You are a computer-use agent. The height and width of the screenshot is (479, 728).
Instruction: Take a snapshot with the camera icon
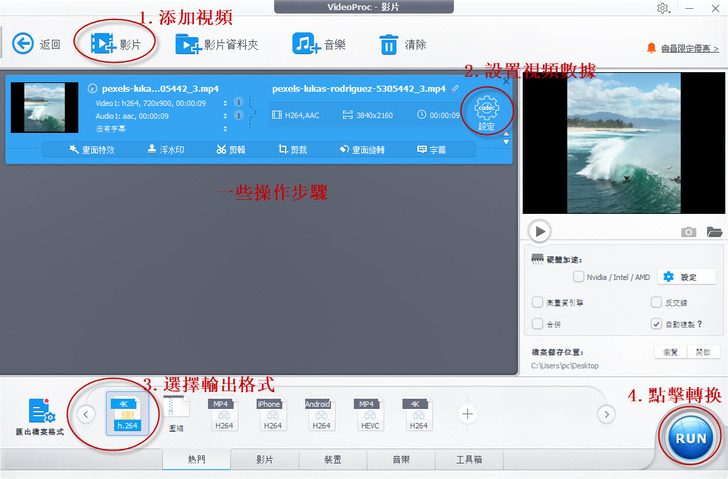click(688, 232)
